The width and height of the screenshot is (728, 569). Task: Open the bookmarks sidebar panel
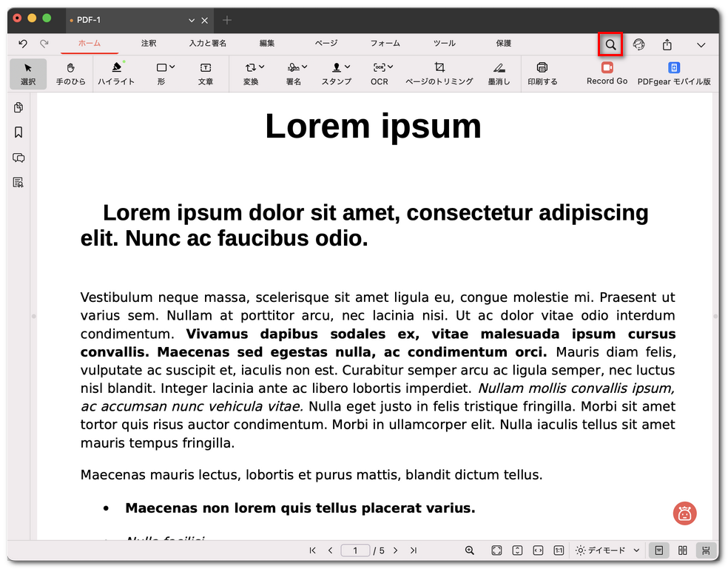(18, 132)
